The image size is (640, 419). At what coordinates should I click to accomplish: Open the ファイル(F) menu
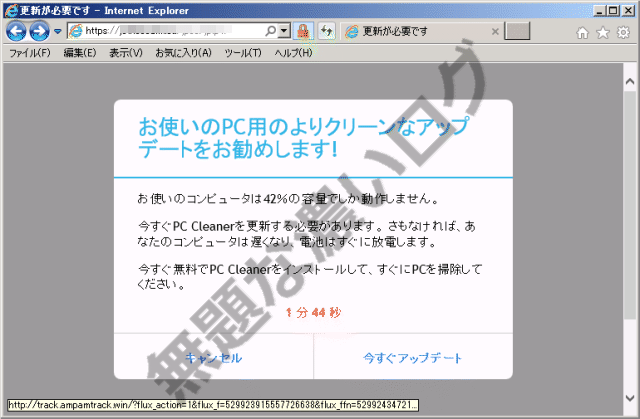pyautogui.click(x=30, y=53)
